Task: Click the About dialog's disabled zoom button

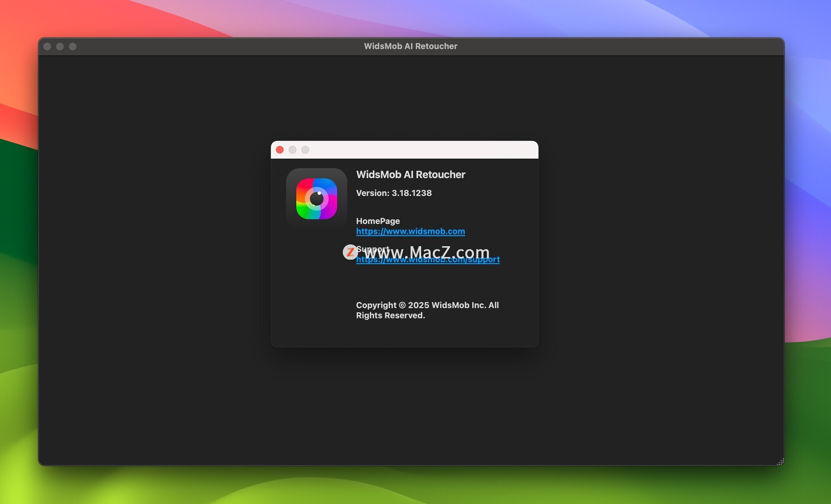Action: point(305,150)
